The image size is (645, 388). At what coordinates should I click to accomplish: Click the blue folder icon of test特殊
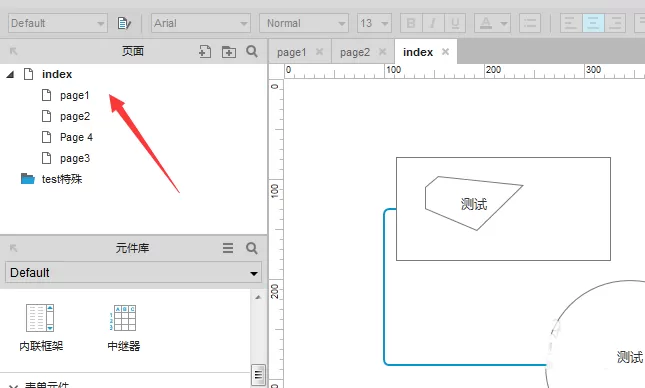(x=28, y=179)
